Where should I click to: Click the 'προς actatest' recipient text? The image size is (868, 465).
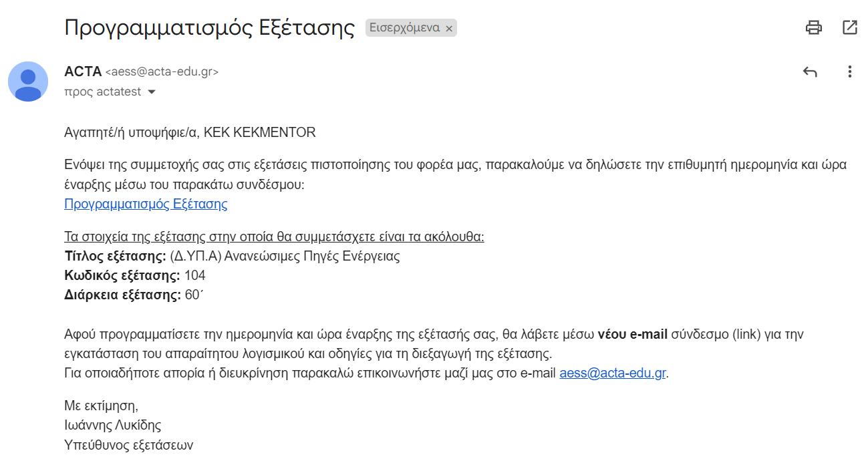(103, 92)
